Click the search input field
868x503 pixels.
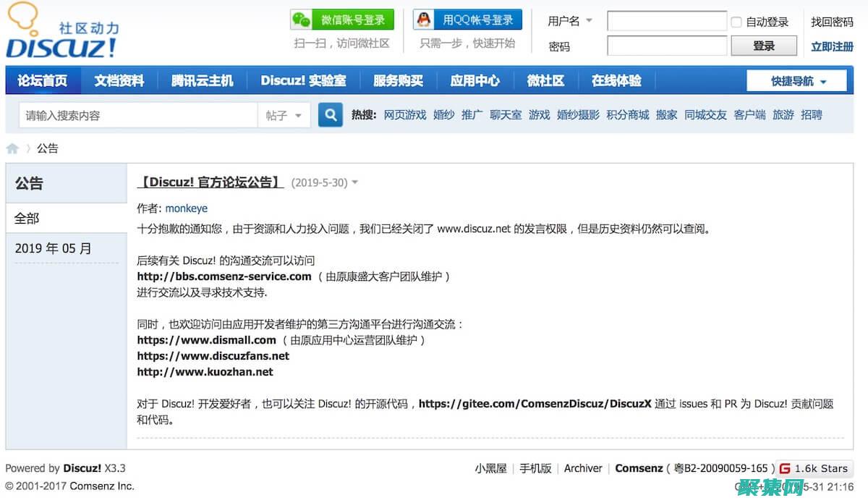[x=137, y=114]
